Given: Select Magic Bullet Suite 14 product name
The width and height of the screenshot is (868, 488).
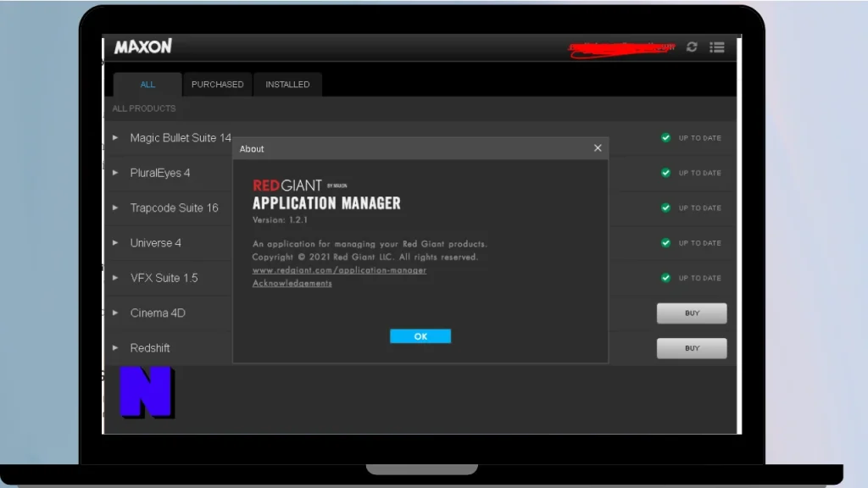Looking at the screenshot, I should pos(181,138).
